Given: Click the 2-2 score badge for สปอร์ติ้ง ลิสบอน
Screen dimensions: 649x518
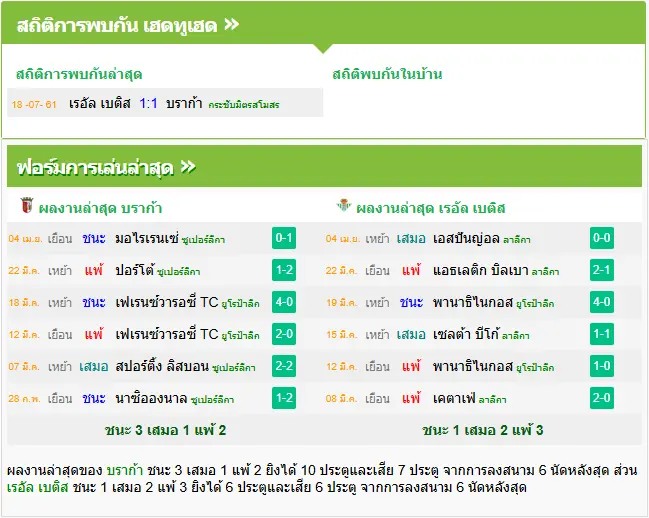Looking at the screenshot, I should click(284, 366).
